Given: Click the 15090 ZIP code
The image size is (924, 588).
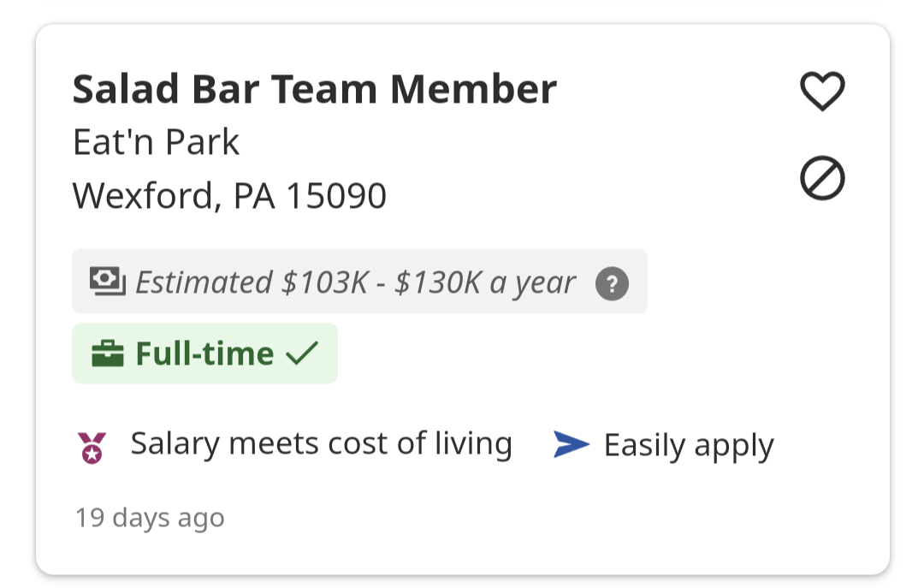Looking at the screenshot, I should 335,195.
